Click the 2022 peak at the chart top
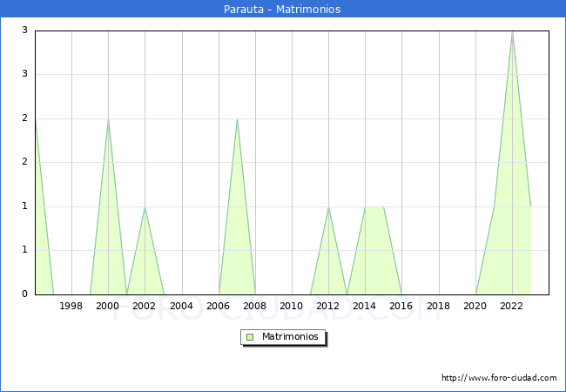Viewport: 566px width, 392px height. 512,31
